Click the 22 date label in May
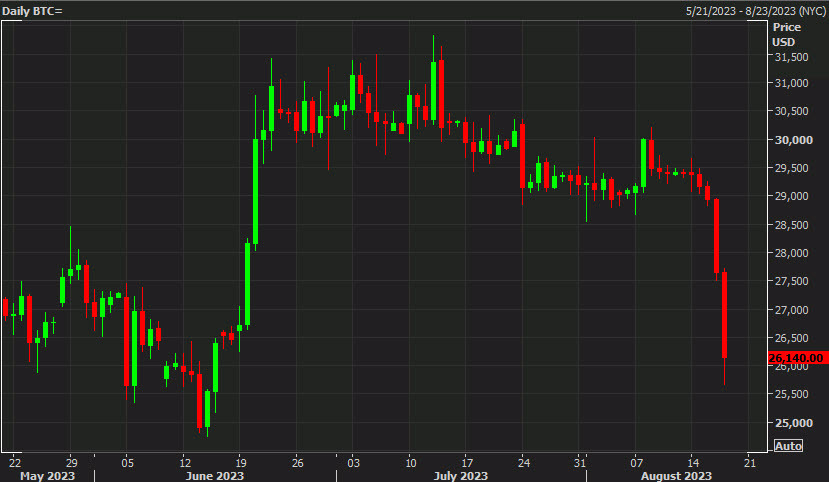The height and width of the screenshot is (482, 829). pos(15,463)
